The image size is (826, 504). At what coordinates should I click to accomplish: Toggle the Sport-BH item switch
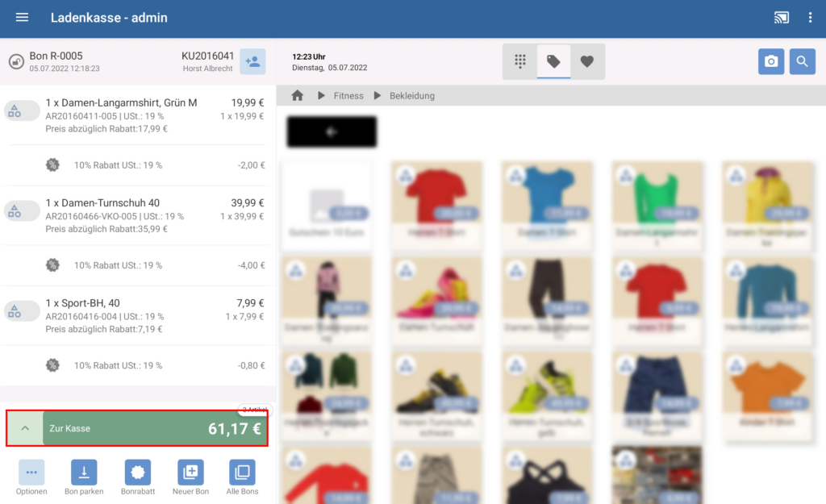[22, 311]
